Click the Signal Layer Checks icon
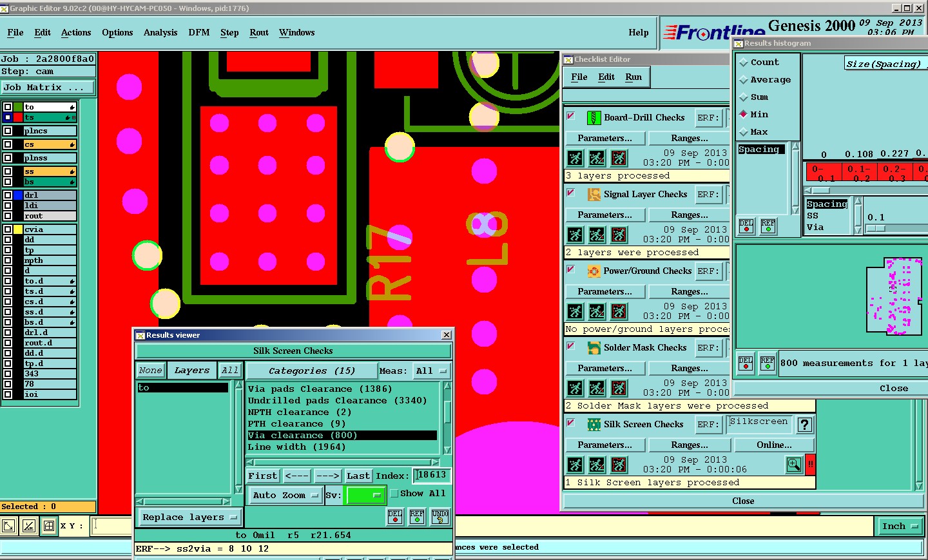928x560 pixels. click(594, 194)
